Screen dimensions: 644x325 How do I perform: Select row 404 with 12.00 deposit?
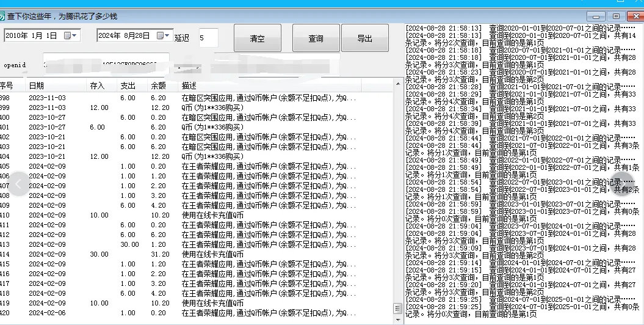(197, 156)
